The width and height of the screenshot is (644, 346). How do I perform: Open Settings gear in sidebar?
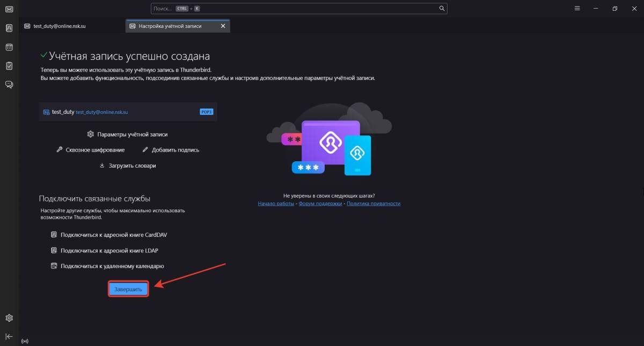pos(9,318)
